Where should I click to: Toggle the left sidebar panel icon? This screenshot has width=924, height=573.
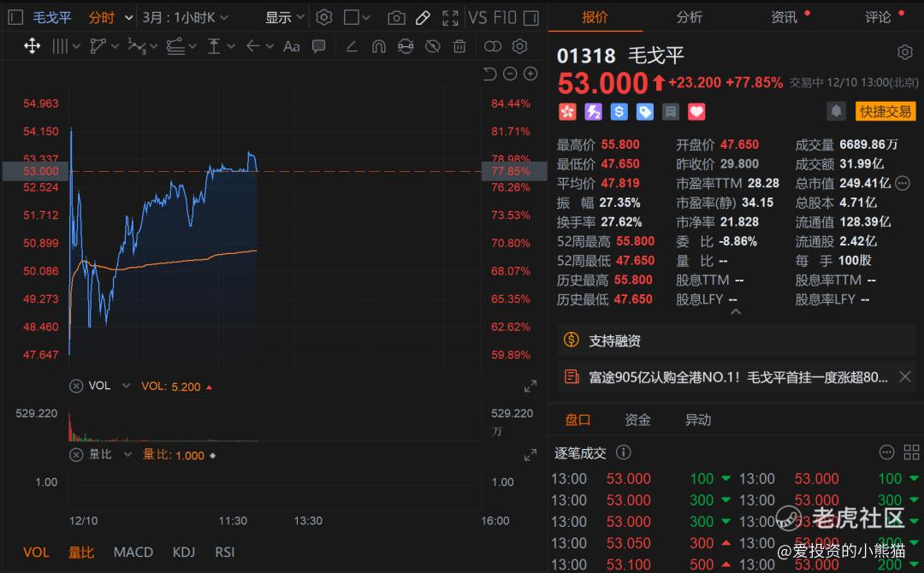(x=16, y=18)
